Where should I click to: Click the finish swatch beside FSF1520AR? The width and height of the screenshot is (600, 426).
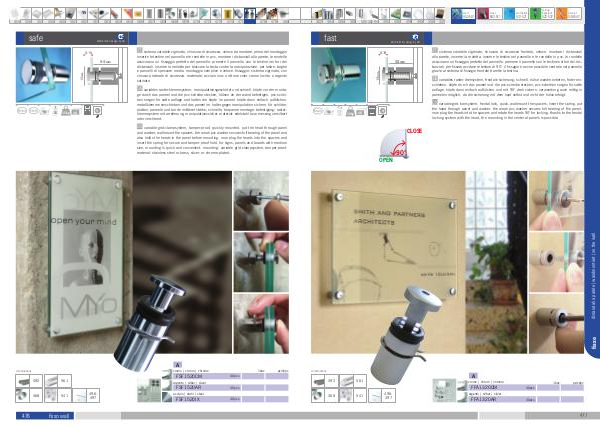click(x=167, y=386)
